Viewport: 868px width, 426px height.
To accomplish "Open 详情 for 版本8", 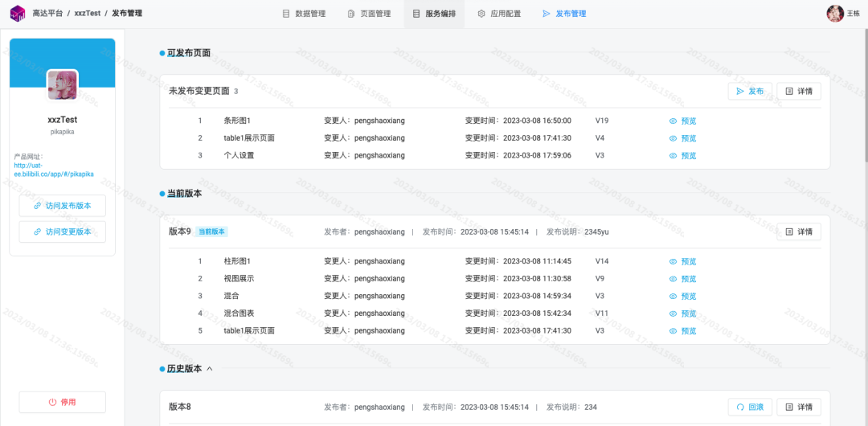I will 799,408.
